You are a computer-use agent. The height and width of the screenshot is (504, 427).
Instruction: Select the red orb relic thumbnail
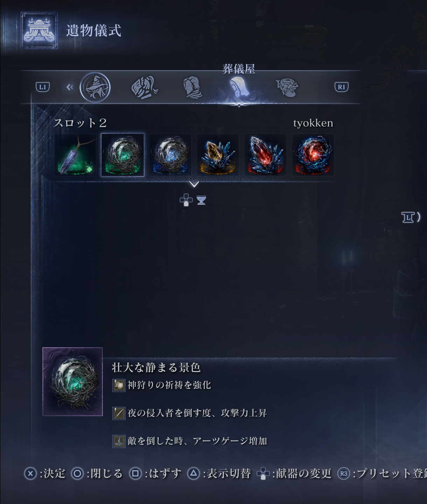313,155
